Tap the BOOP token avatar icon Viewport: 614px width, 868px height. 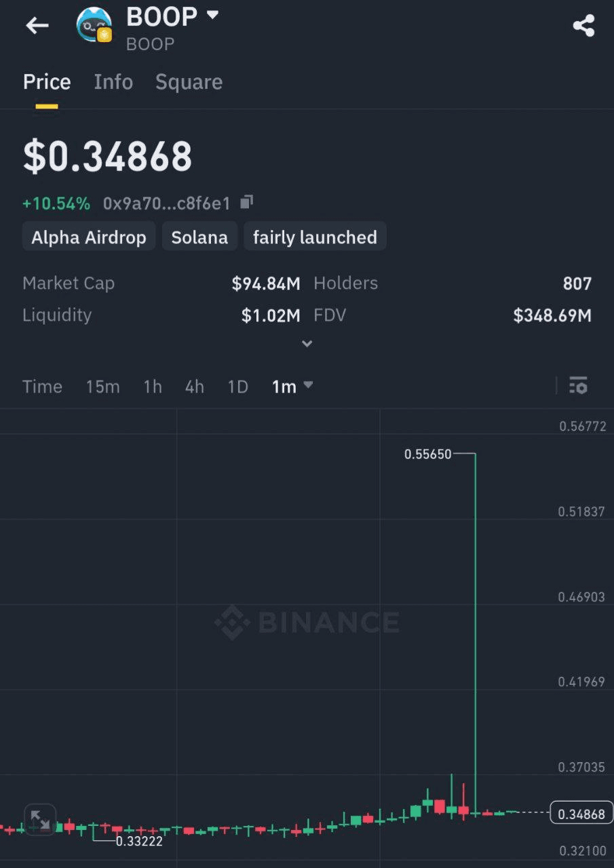tap(94, 25)
